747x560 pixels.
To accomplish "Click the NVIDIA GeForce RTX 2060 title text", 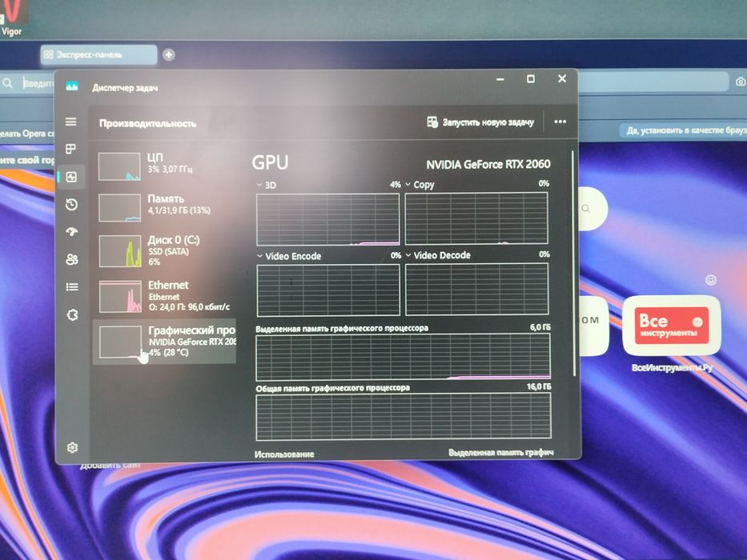I will [x=488, y=164].
